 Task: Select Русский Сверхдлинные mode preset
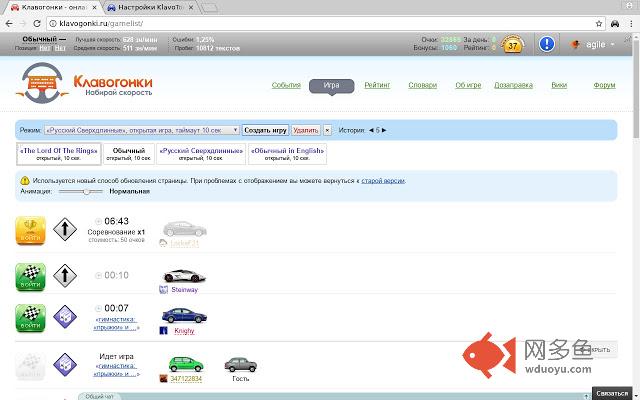(201, 154)
